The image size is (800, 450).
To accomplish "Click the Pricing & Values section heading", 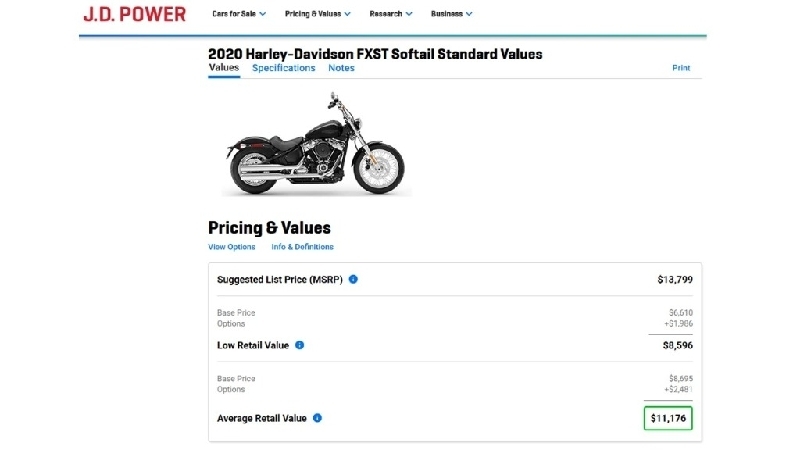I will (x=269, y=228).
